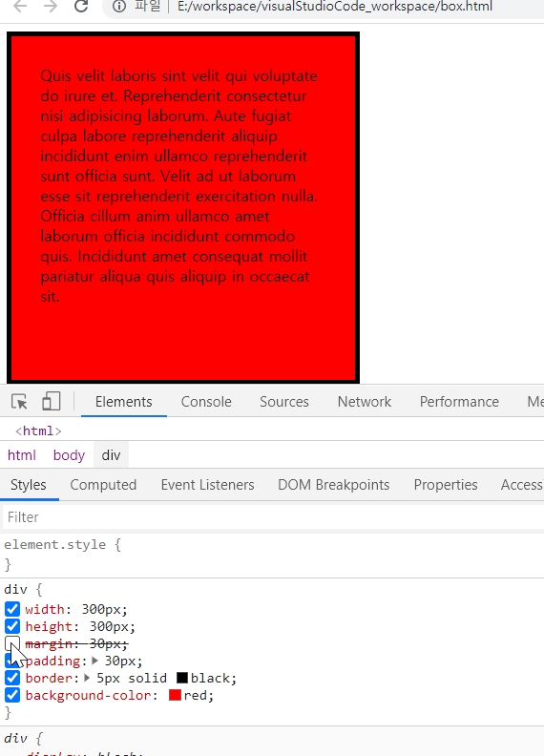Expand the border shorthand triangle
The width and height of the screenshot is (544, 756).
pos(87,678)
